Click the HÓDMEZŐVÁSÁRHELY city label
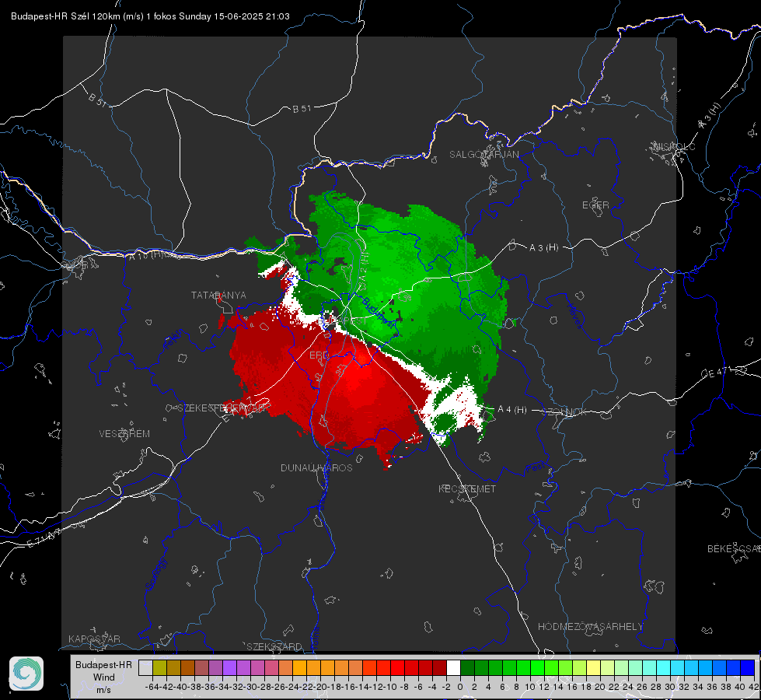 tap(590, 627)
